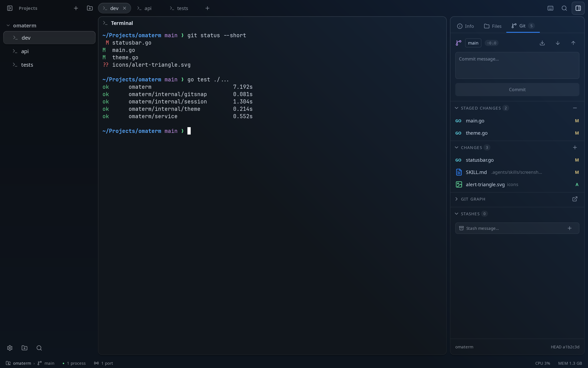This screenshot has height=368, width=588.
Task: Click the bottom sidebar search icon
Action: [x=39, y=348]
